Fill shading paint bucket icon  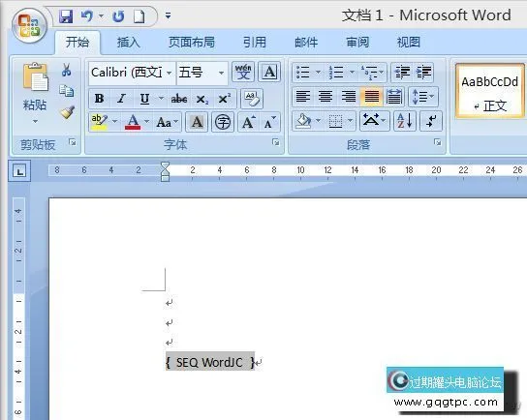click(x=303, y=121)
